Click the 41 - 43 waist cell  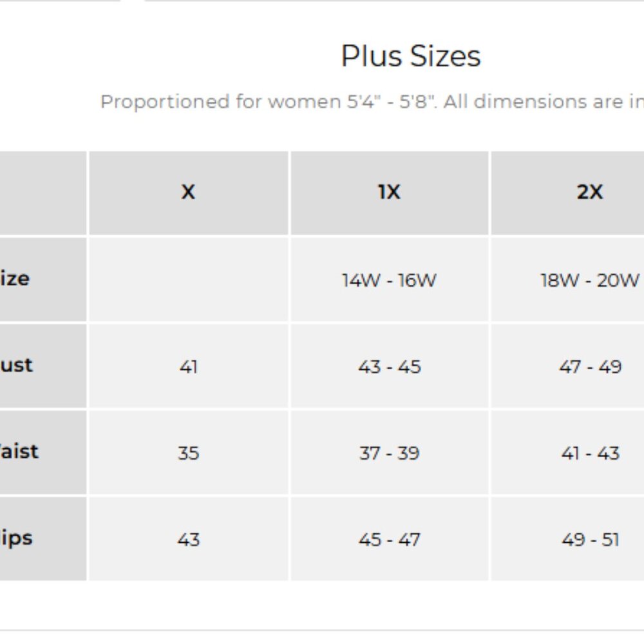click(x=589, y=453)
